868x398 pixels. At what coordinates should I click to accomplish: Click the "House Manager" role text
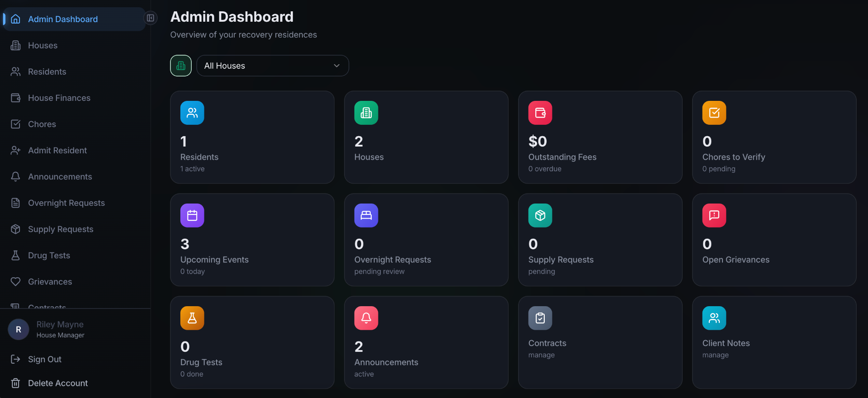[61, 335]
